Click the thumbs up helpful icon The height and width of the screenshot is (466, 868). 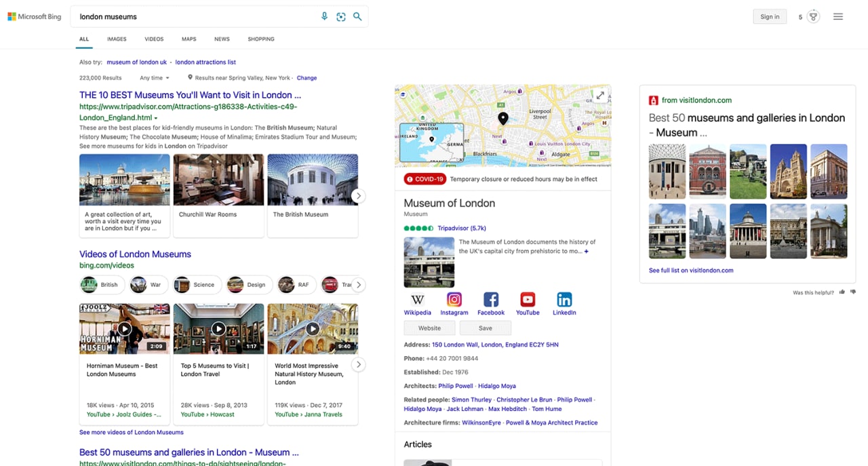pos(842,292)
